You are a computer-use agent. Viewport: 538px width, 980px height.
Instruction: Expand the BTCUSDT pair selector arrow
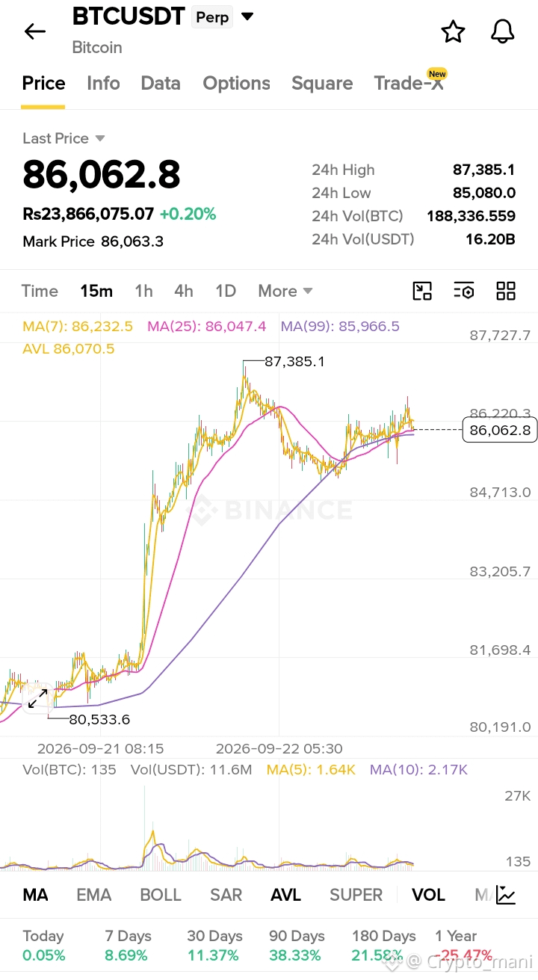click(247, 16)
